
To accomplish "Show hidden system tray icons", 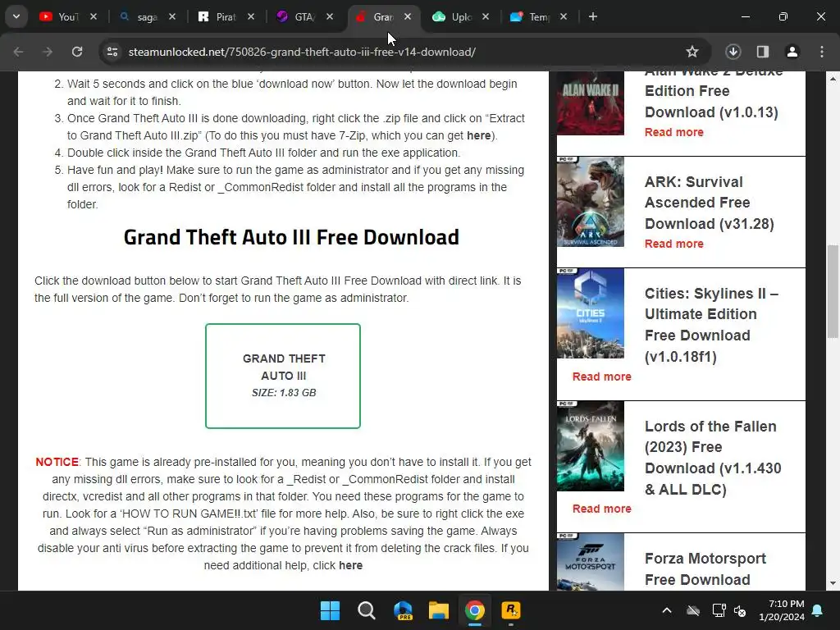I will (x=667, y=610).
